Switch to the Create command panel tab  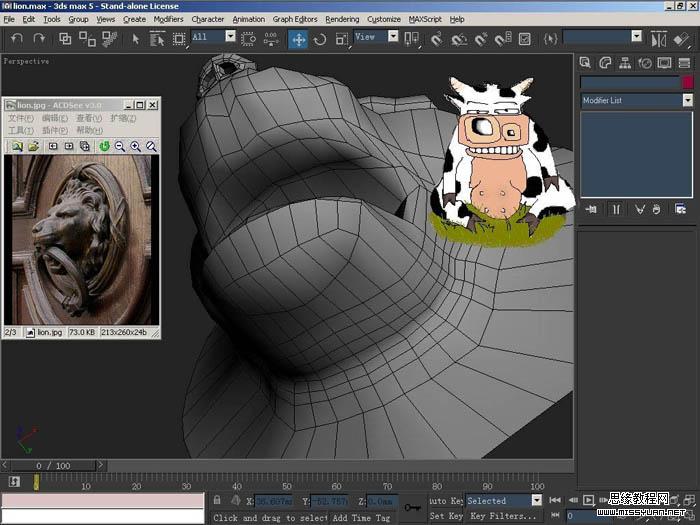tap(585, 63)
